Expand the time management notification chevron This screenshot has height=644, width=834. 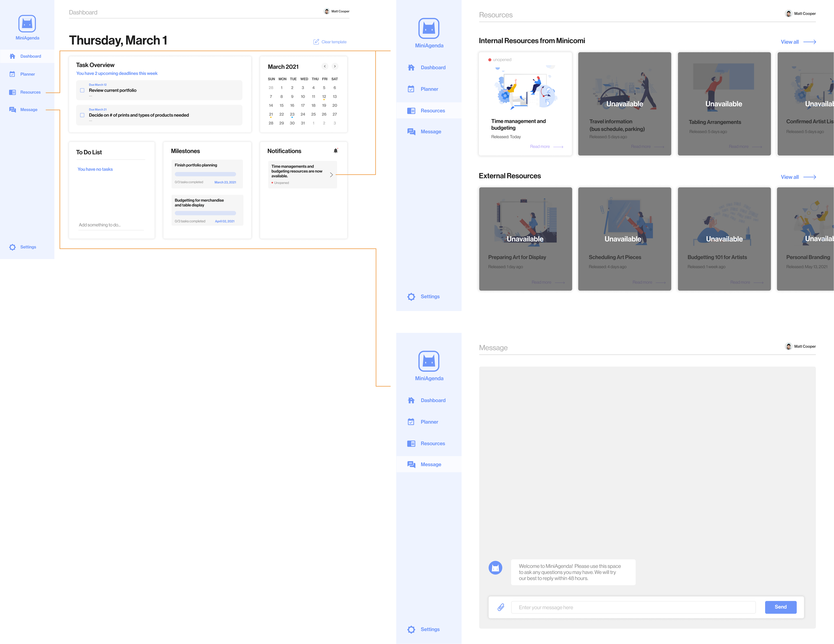click(331, 175)
